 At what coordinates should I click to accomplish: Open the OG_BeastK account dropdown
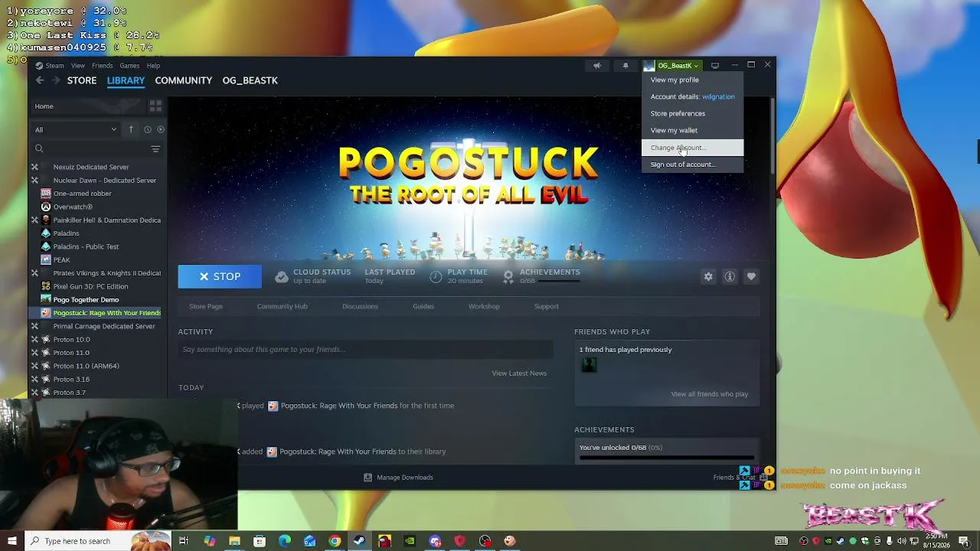[671, 66]
